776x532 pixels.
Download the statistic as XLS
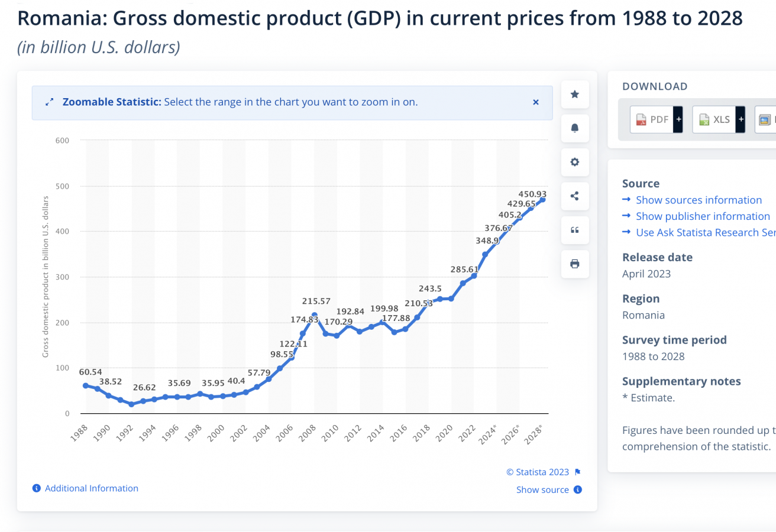(714, 119)
